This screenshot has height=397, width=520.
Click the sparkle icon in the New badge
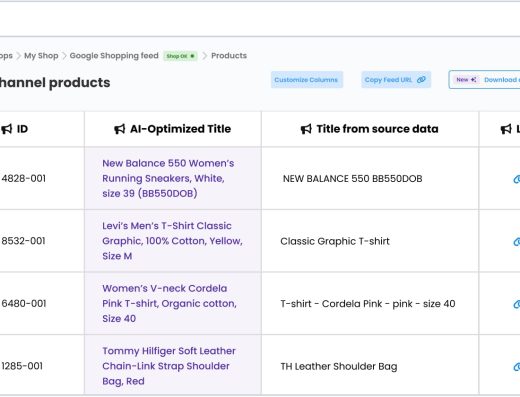click(x=473, y=80)
